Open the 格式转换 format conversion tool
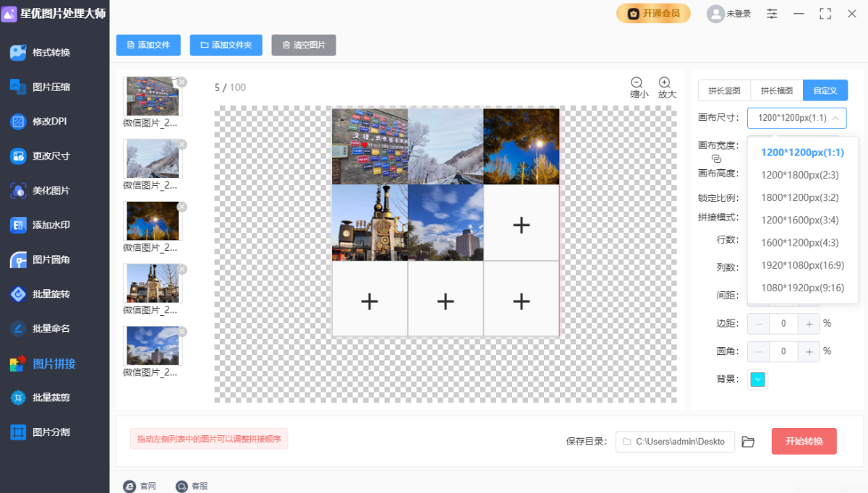The image size is (868, 493). (x=51, y=53)
